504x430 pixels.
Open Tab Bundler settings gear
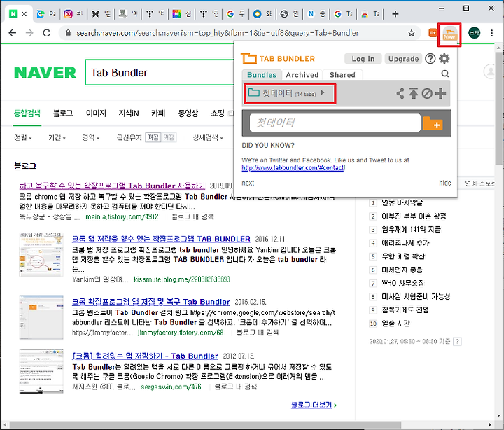pyautogui.click(x=444, y=59)
